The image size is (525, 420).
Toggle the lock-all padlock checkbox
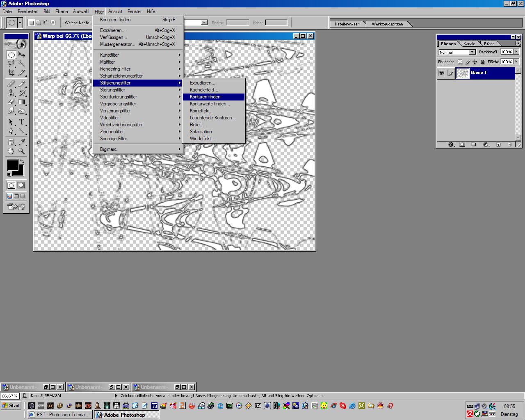tap(482, 62)
